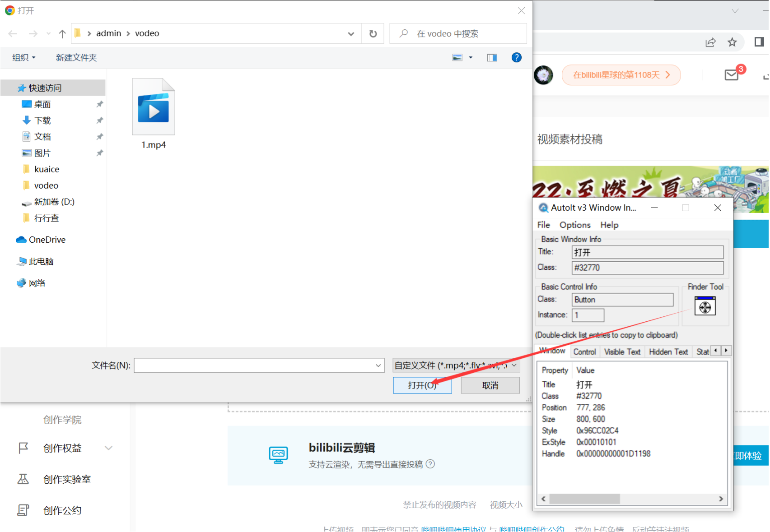Open 创作实验室 in bilibili sidebar

click(x=67, y=479)
